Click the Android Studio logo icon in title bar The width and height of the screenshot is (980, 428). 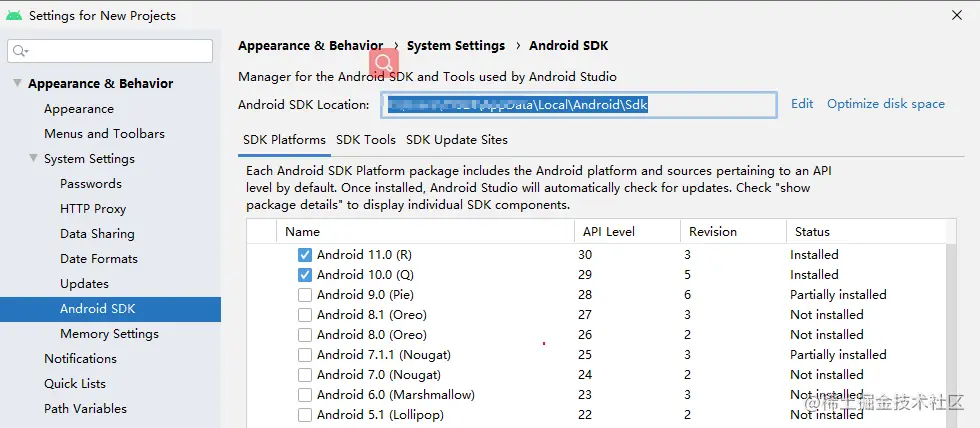[x=14, y=15]
